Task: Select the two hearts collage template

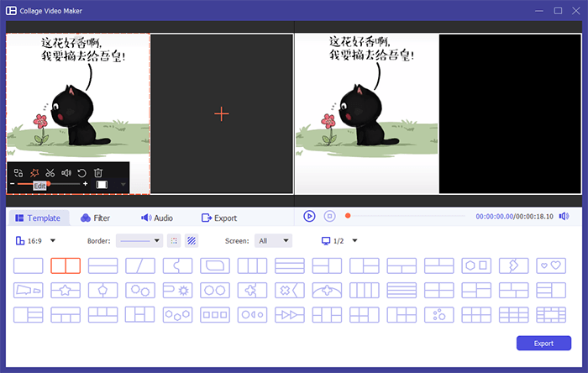Action: coord(551,265)
